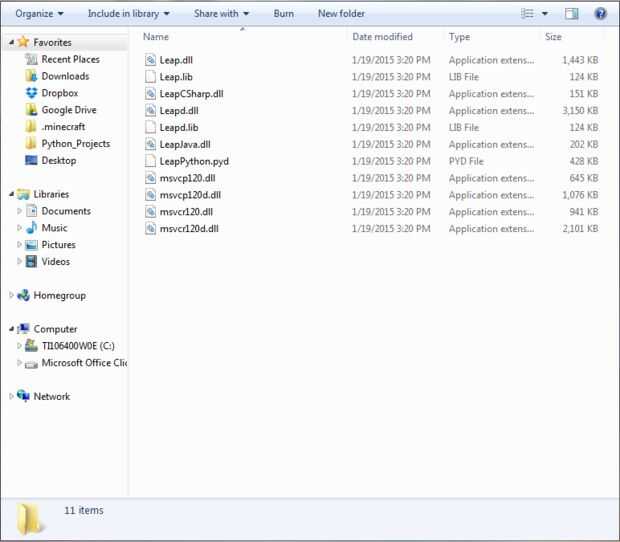This screenshot has height=542, width=620.
Task: Expand the Pictures library
Action: [19, 245]
